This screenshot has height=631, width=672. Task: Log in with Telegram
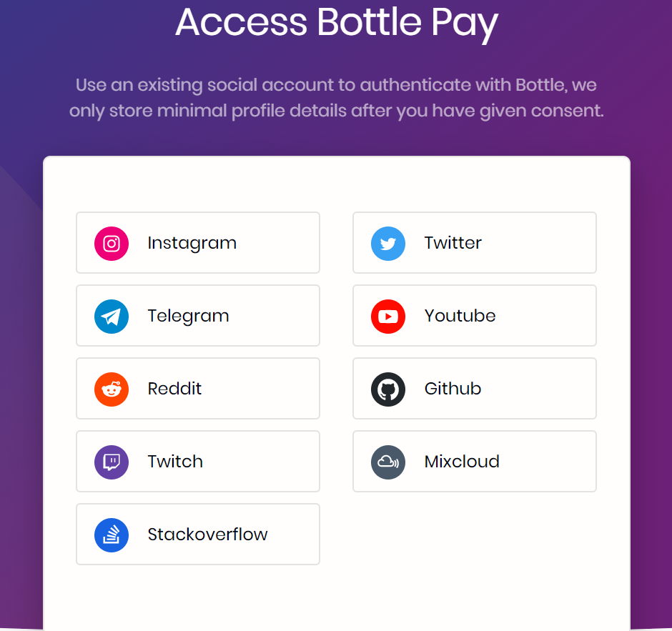(x=197, y=316)
